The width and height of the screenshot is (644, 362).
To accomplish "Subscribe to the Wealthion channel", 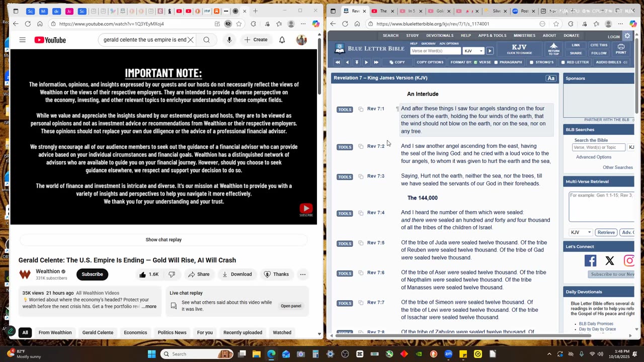I will pyautogui.click(x=92, y=275).
